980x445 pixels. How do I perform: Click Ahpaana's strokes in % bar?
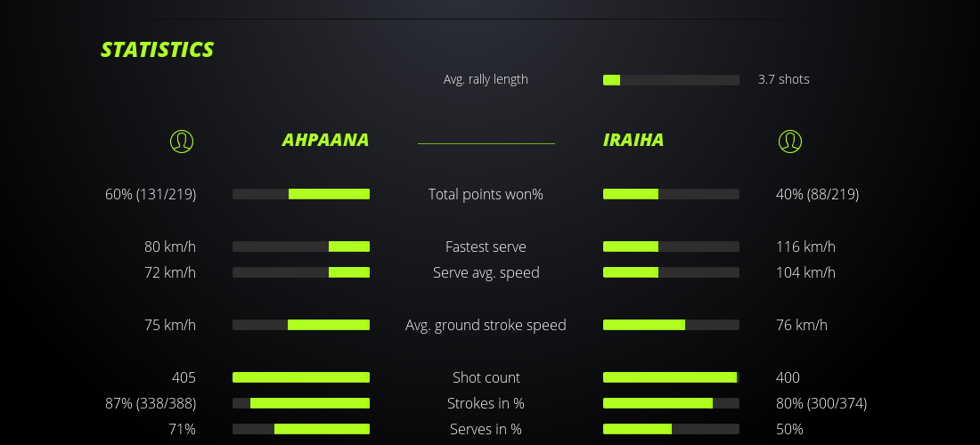click(301, 403)
